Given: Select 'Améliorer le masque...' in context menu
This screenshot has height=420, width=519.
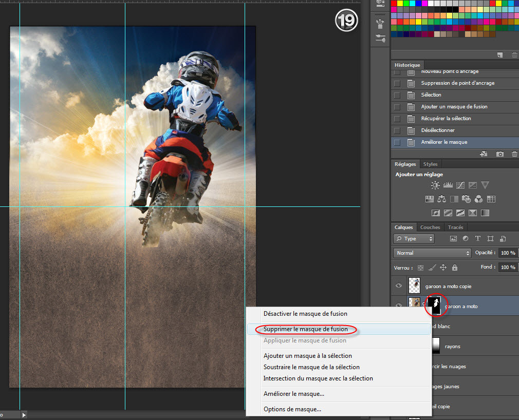Looking at the screenshot, I should tap(293, 394).
